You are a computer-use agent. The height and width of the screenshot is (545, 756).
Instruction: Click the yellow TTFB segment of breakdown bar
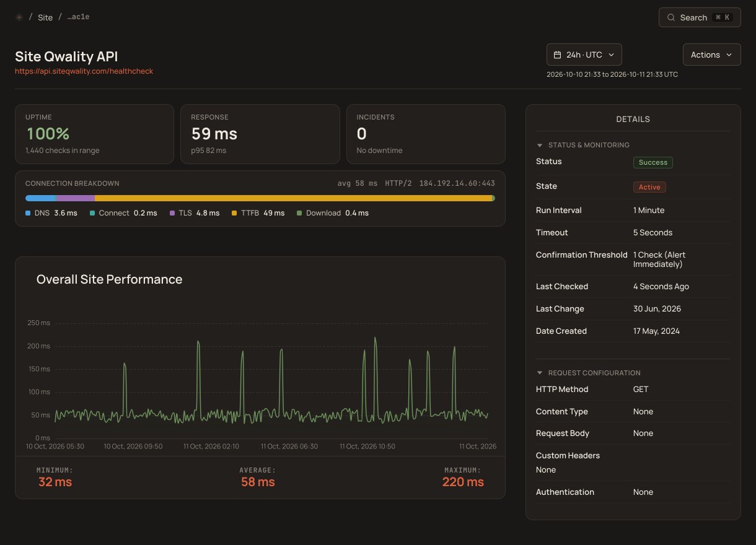click(293, 198)
